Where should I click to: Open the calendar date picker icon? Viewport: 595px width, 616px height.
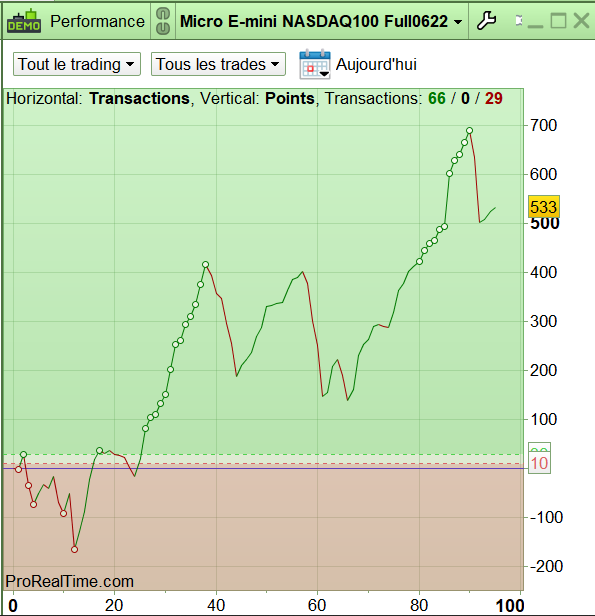315,64
